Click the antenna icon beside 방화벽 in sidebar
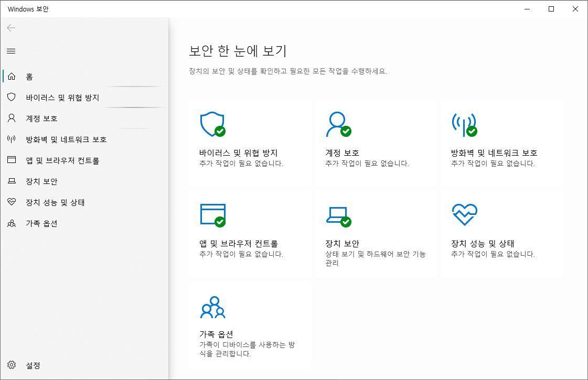 click(12, 139)
